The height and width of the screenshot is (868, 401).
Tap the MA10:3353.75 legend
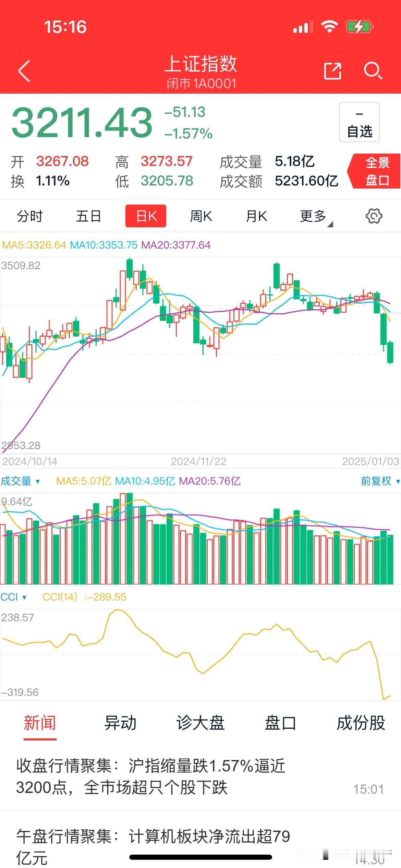tap(104, 245)
